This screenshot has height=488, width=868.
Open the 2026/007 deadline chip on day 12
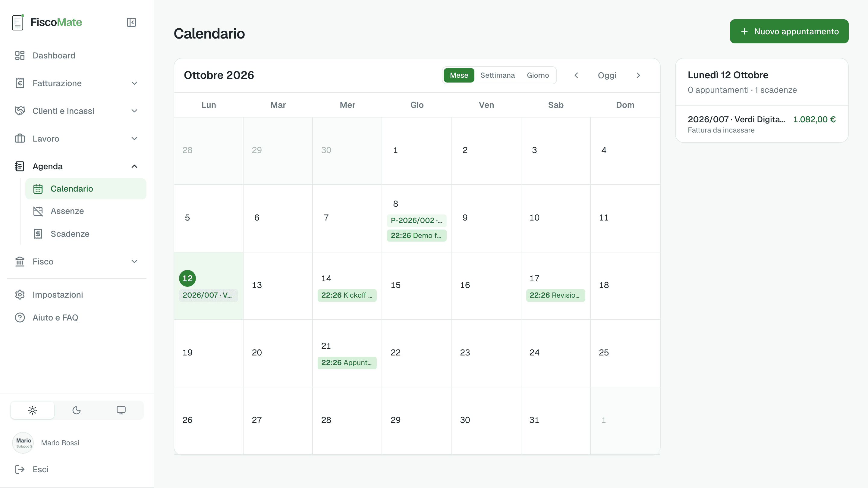[208, 295]
